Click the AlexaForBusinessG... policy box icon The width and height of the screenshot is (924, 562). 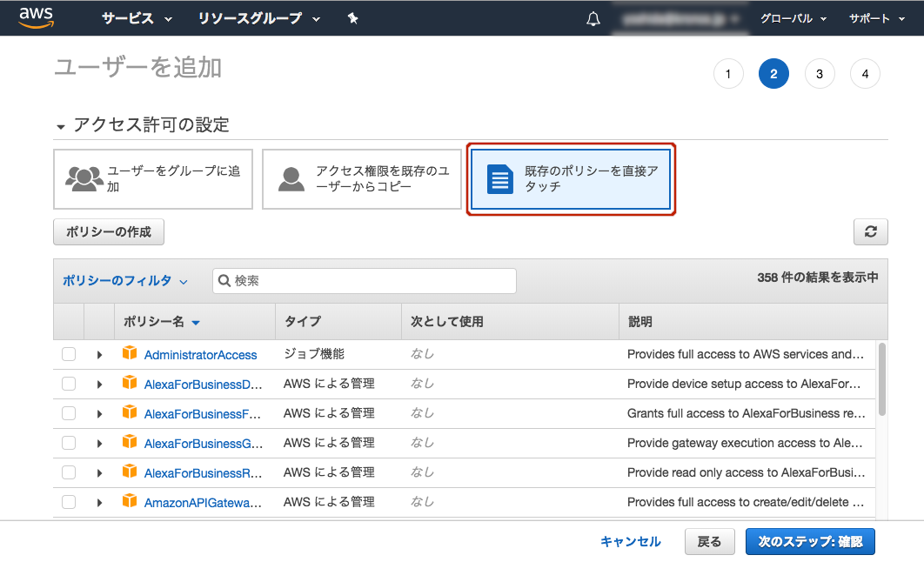click(130, 441)
